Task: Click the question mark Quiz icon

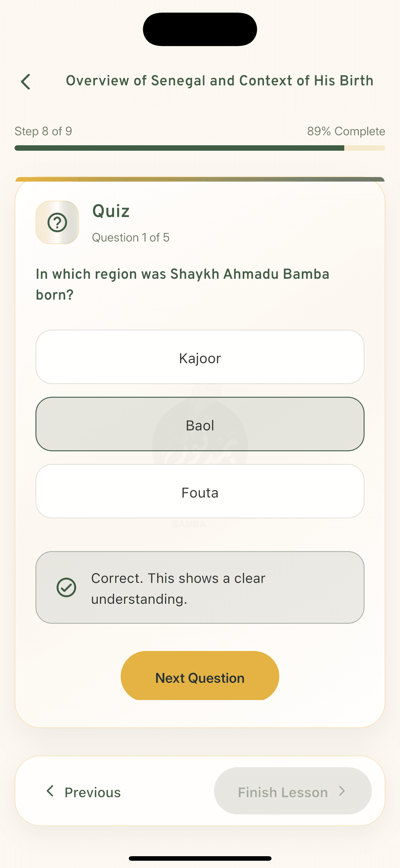Action: pyautogui.click(x=57, y=222)
